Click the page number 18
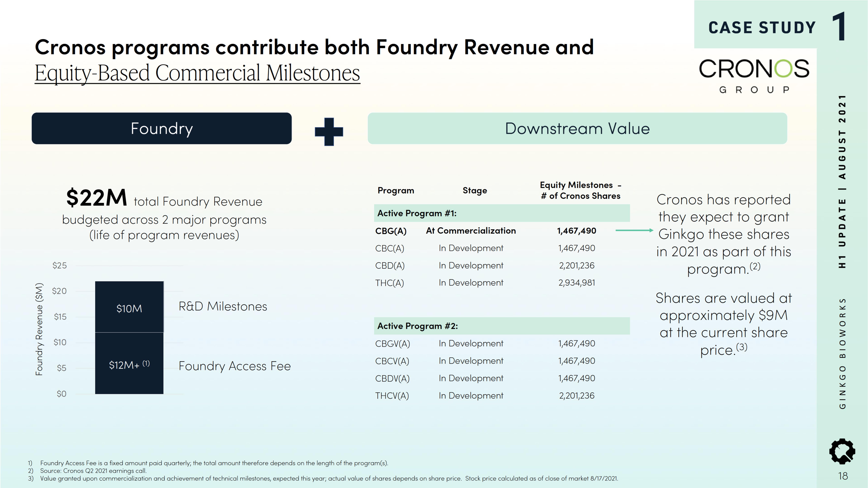Viewport: 868px width, 488px height. pos(843,476)
